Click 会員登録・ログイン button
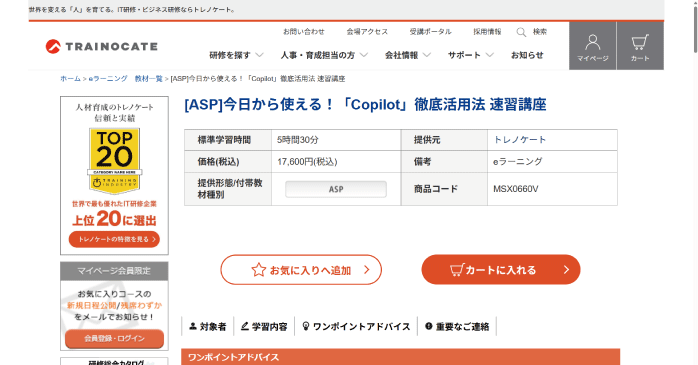Viewport: 698px width, 365px height. tap(114, 339)
